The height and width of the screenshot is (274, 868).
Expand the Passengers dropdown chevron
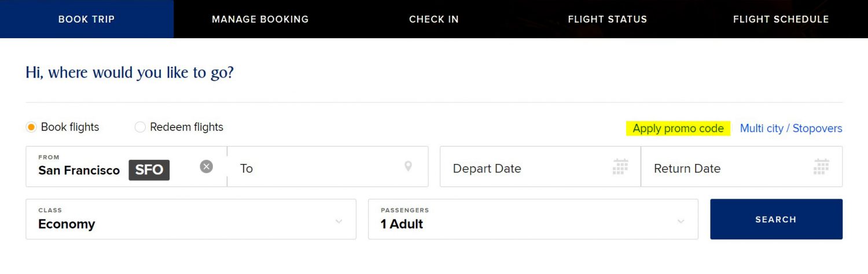pyautogui.click(x=681, y=221)
